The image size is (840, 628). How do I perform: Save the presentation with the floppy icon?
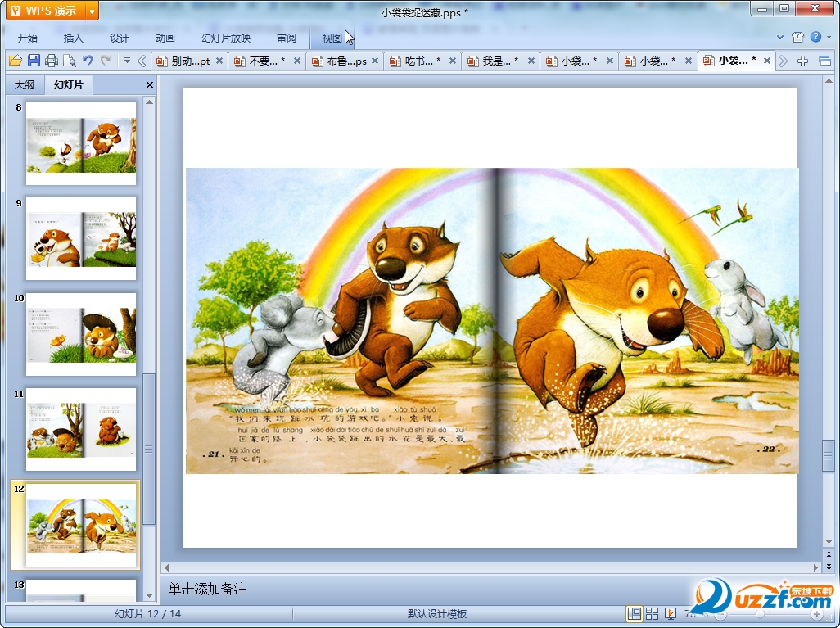pyautogui.click(x=34, y=61)
